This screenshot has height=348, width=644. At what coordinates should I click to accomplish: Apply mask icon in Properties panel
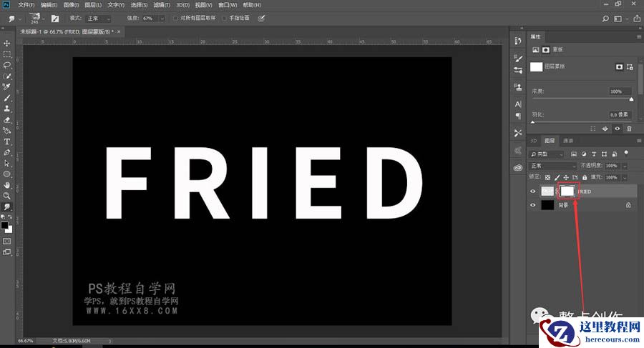[605, 129]
